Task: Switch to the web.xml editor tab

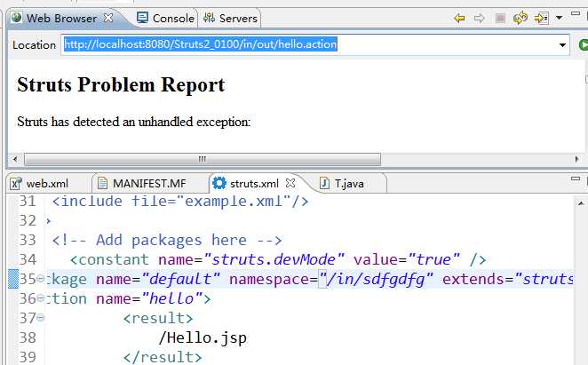Action: pyautogui.click(x=39, y=184)
